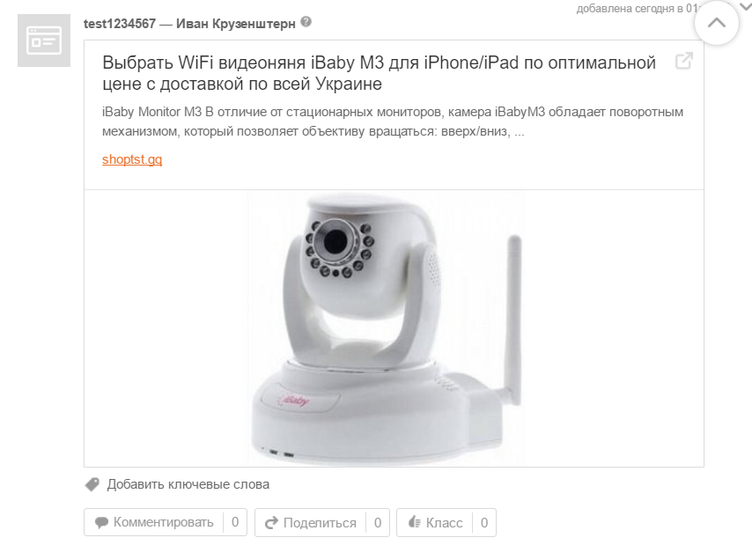Click the Комментировать button
Viewport: 752px width, 560px height.
pyautogui.click(x=166, y=522)
